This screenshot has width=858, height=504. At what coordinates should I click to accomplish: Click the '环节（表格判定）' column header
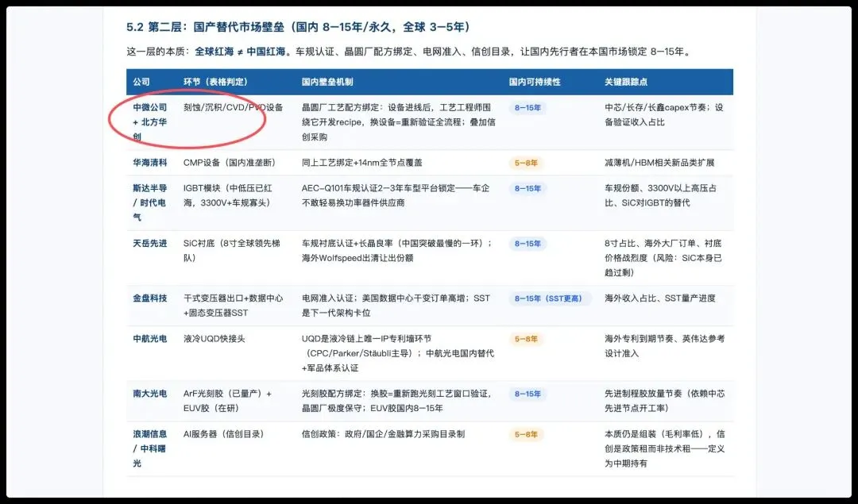[x=215, y=82]
